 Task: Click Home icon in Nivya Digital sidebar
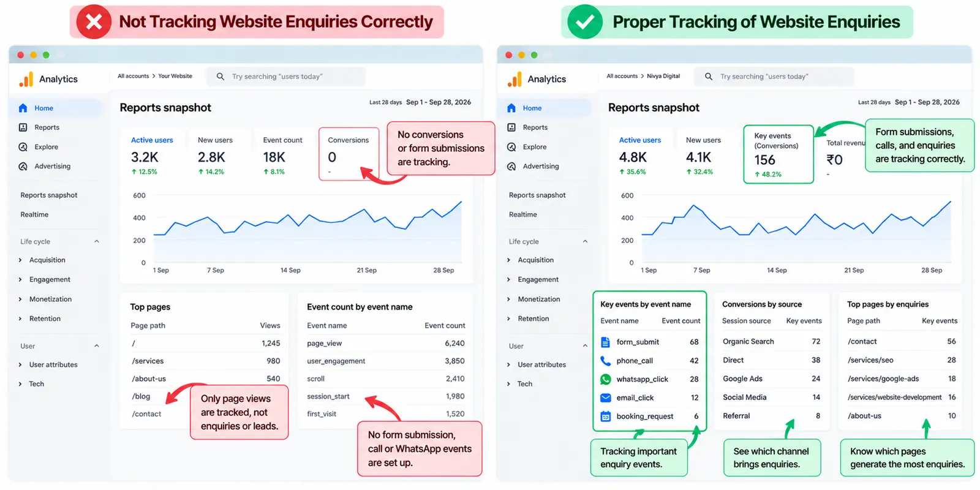[511, 108]
